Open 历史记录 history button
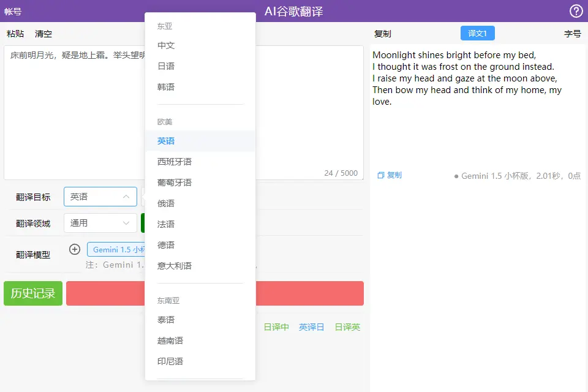The width and height of the screenshot is (588, 392). point(33,293)
